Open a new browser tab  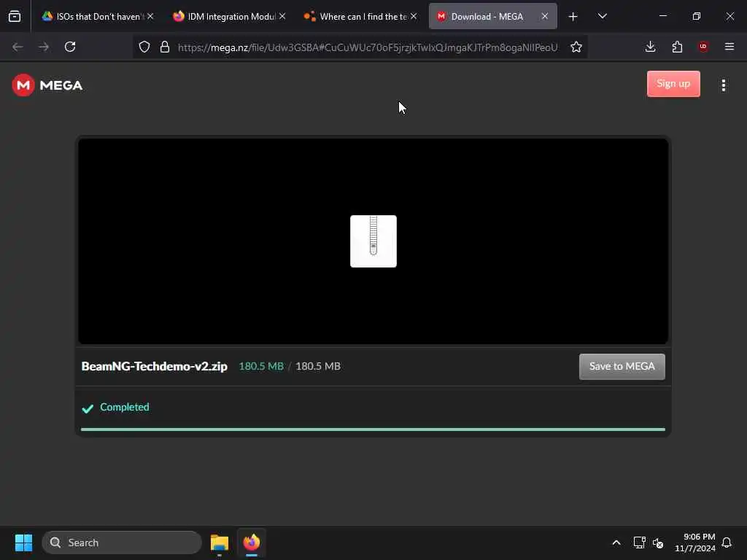pyautogui.click(x=573, y=17)
